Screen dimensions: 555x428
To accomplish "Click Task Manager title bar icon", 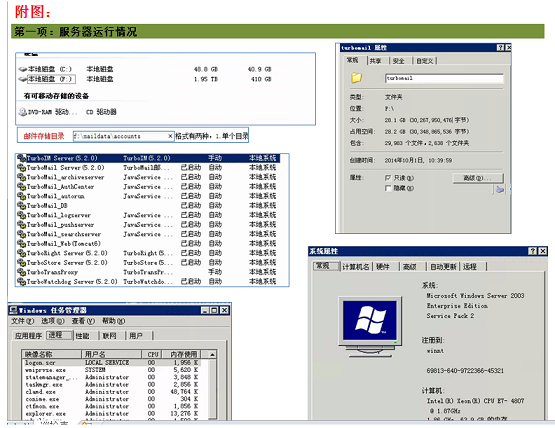I will tap(13, 310).
